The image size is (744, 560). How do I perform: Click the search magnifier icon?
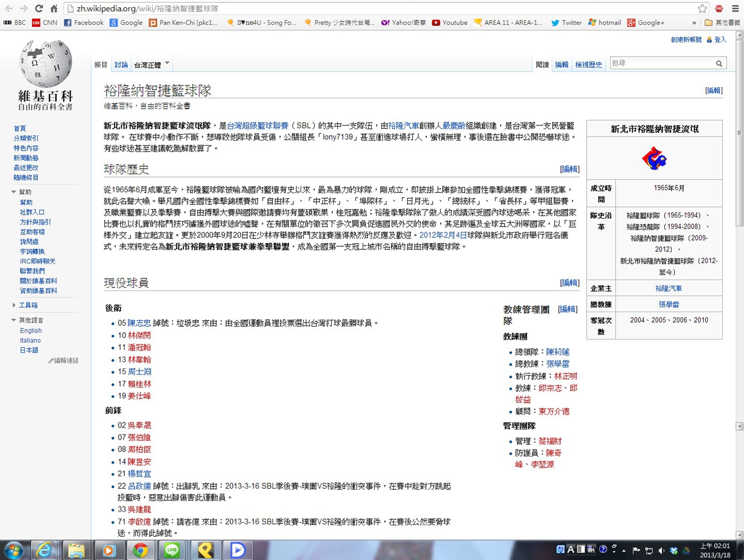click(x=719, y=63)
